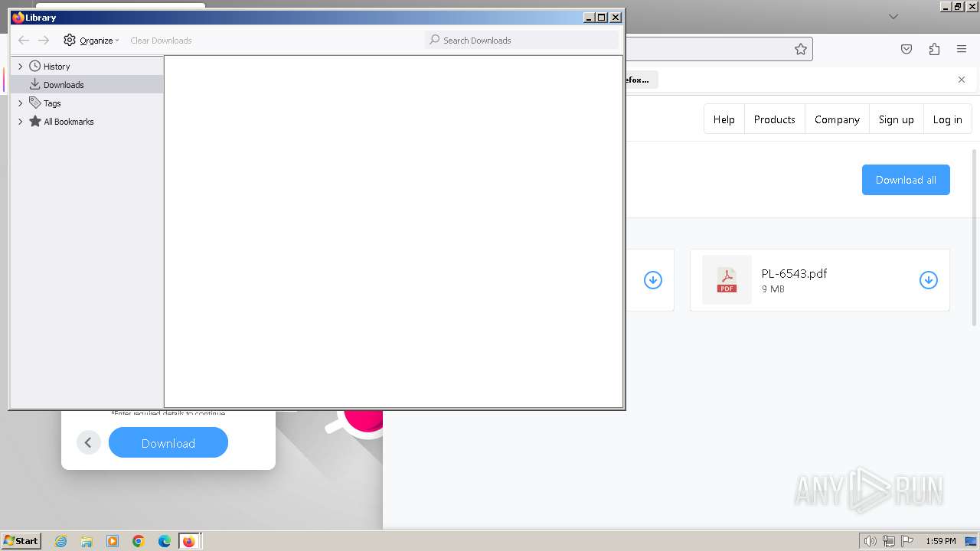
Task: Click the blue Download button
Action: pos(168,443)
